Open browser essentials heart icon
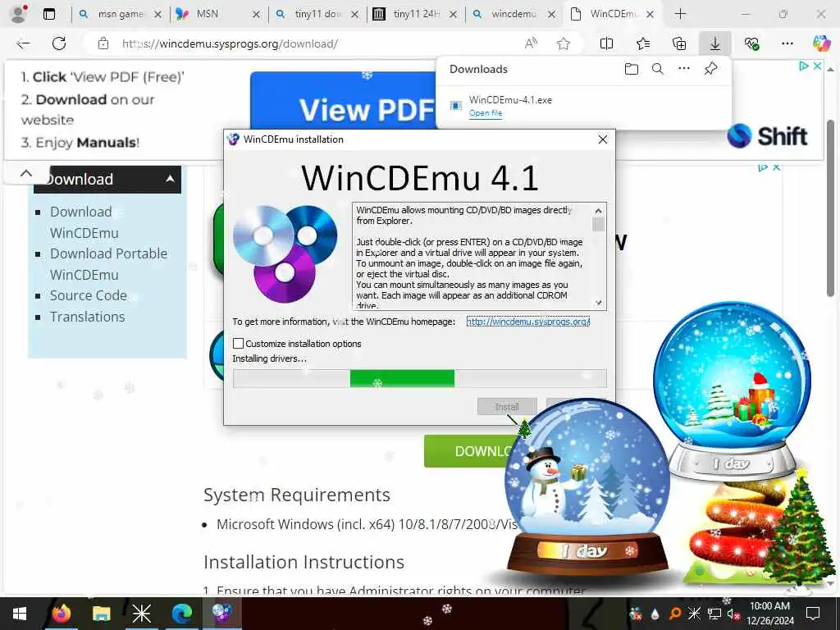 click(x=751, y=44)
